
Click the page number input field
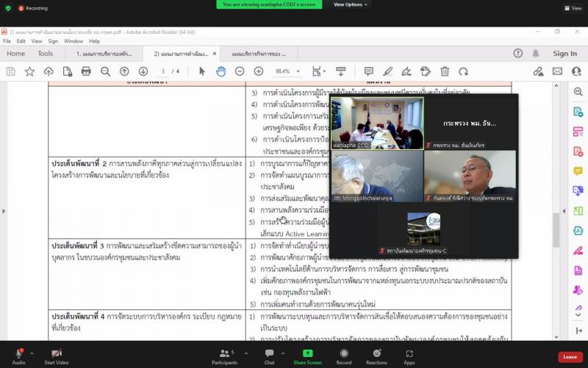click(163, 71)
